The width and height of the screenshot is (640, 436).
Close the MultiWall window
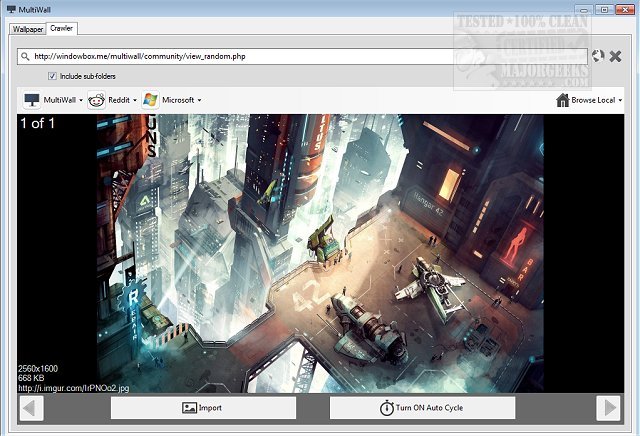[625, 9]
